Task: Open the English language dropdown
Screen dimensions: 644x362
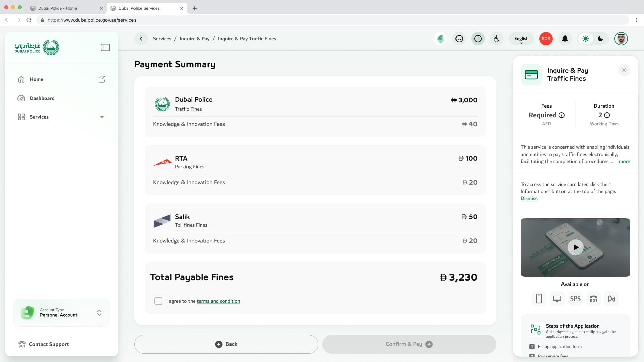Action: point(521,39)
